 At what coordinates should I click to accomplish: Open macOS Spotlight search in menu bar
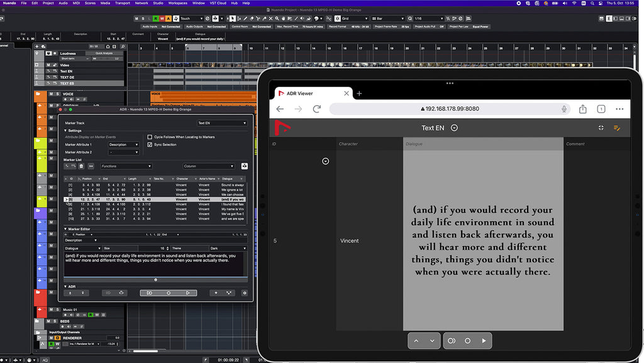592,3
